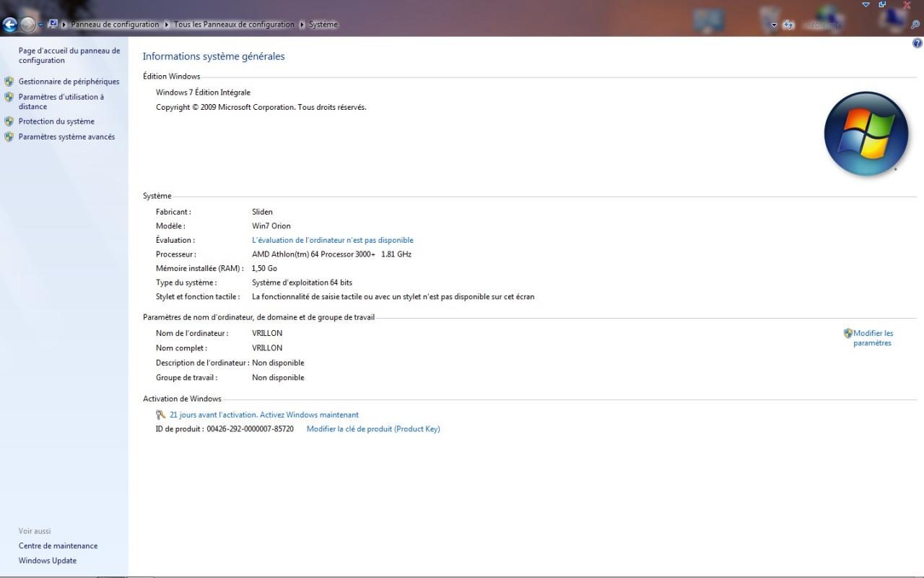
Task: Click the Copyright © 2009 Microsoft Corporation line
Action: click(x=261, y=107)
